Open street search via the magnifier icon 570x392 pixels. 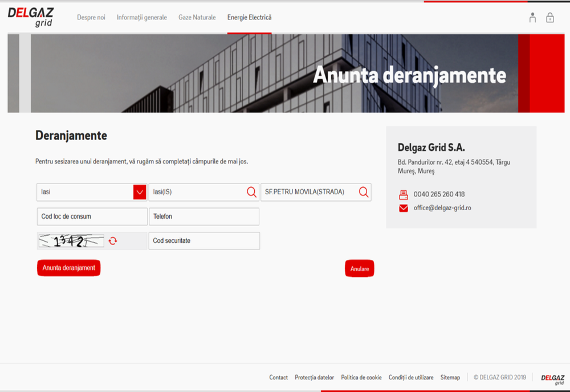[363, 192]
